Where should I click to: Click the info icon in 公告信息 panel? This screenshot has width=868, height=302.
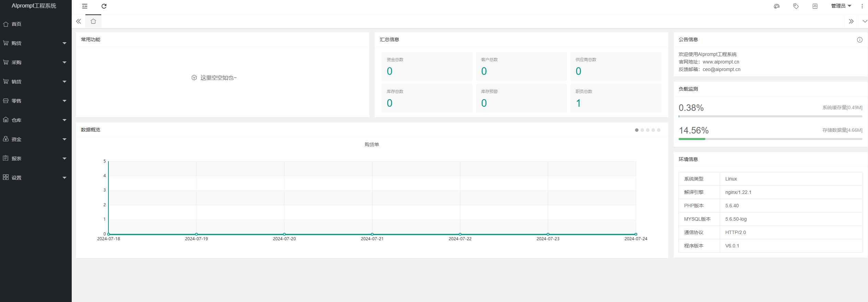[x=859, y=40]
